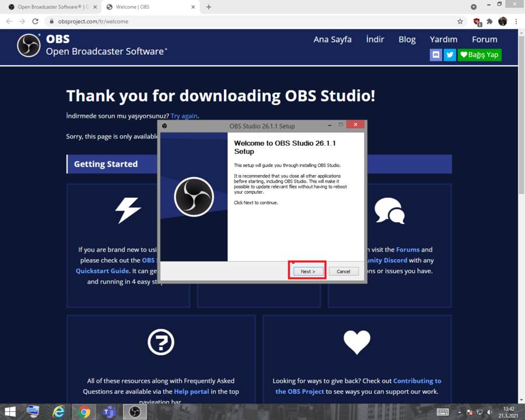Click the lightning bolt quickstart icon
Image resolution: width=525 pixels, height=420 pixels.
[128, 211]
